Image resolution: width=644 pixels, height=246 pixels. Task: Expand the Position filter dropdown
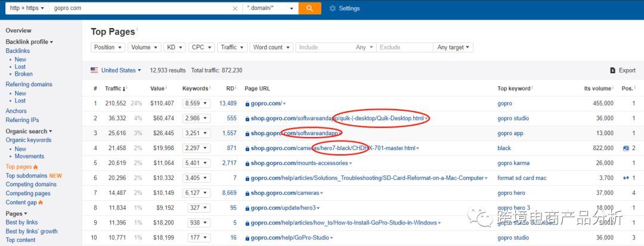tap(108, 47)
